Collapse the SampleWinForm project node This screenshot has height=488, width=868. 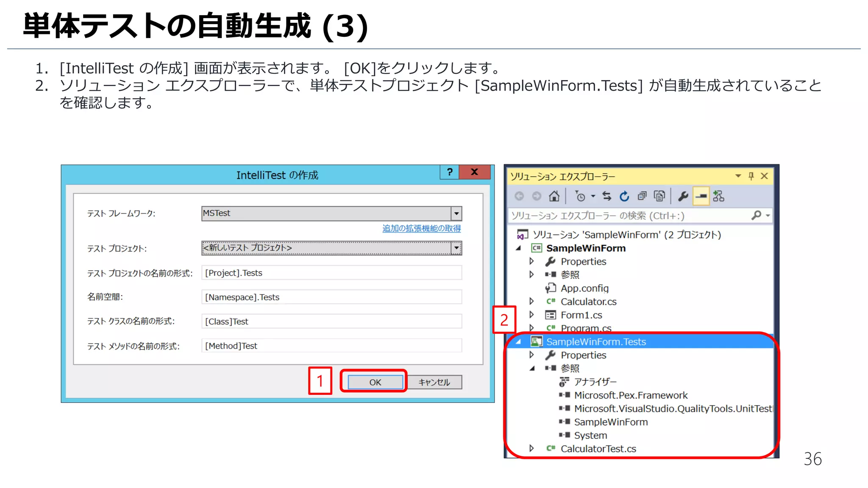point(518,248)
